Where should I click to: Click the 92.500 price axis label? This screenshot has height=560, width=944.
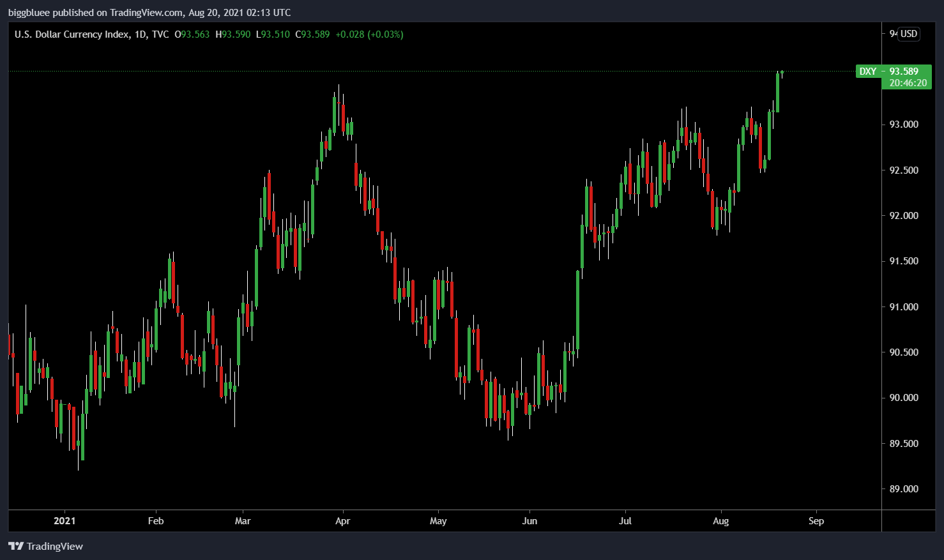(904, 170)
